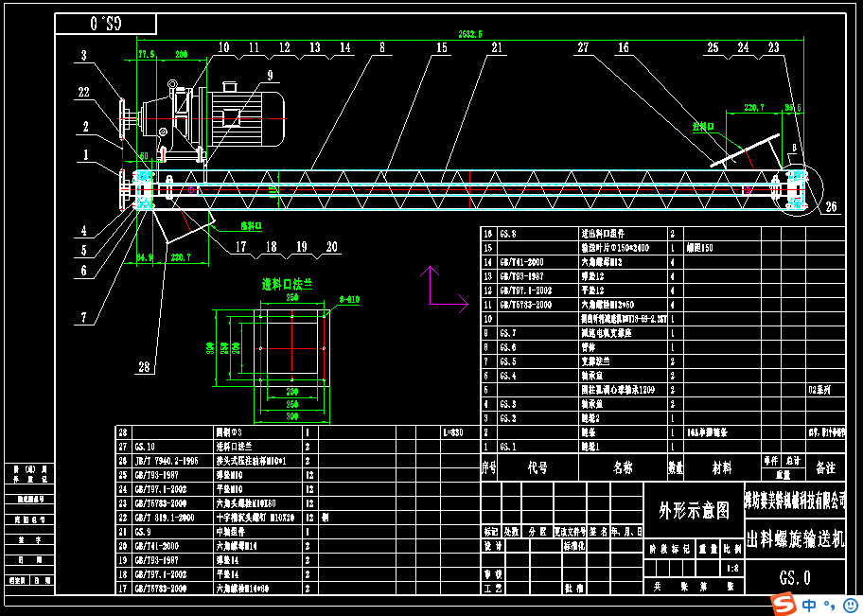Click the 弹垫M10 name cell
Screen dimensions: 863x616
point(229,475)
